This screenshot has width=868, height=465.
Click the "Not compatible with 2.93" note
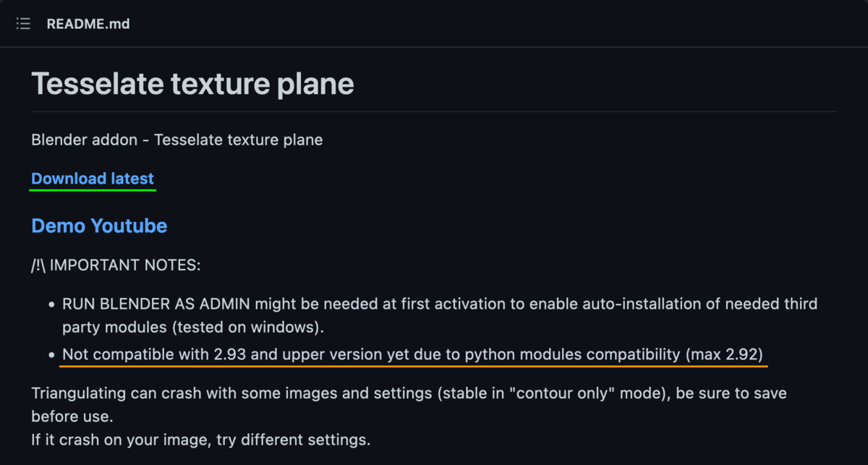137,355
